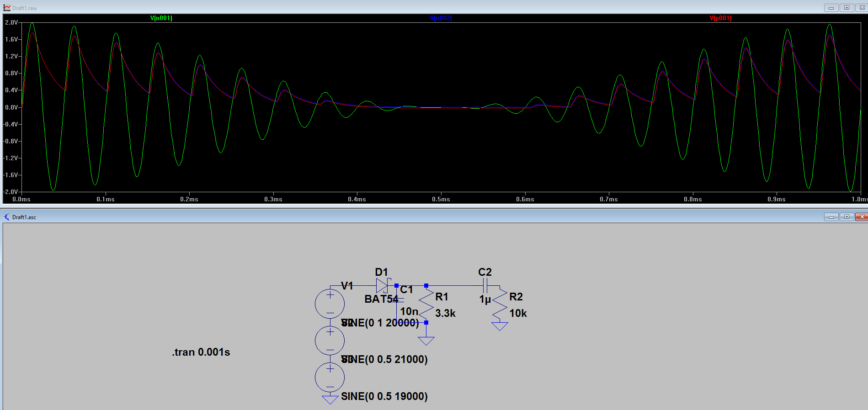Click the C2 capacitor symbol
The width and height of the screenshot is (868, 410).
[x=485, y=286]
